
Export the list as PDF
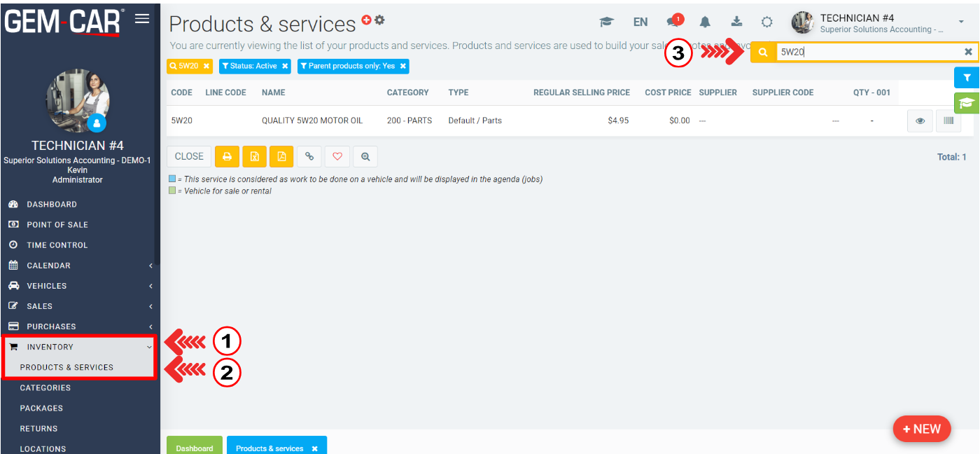tap(281, 157)
